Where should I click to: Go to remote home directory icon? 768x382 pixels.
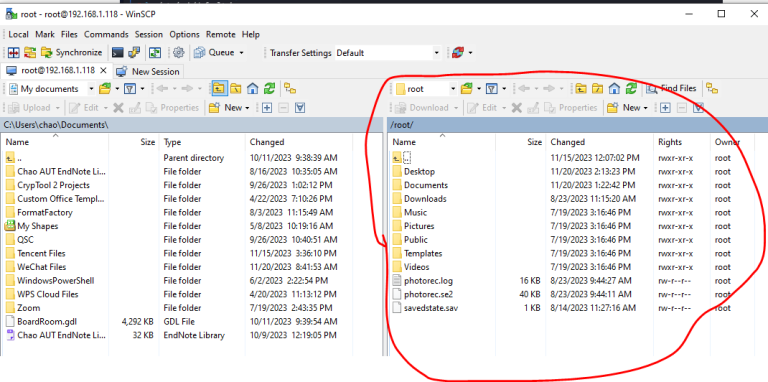point(614,89)
